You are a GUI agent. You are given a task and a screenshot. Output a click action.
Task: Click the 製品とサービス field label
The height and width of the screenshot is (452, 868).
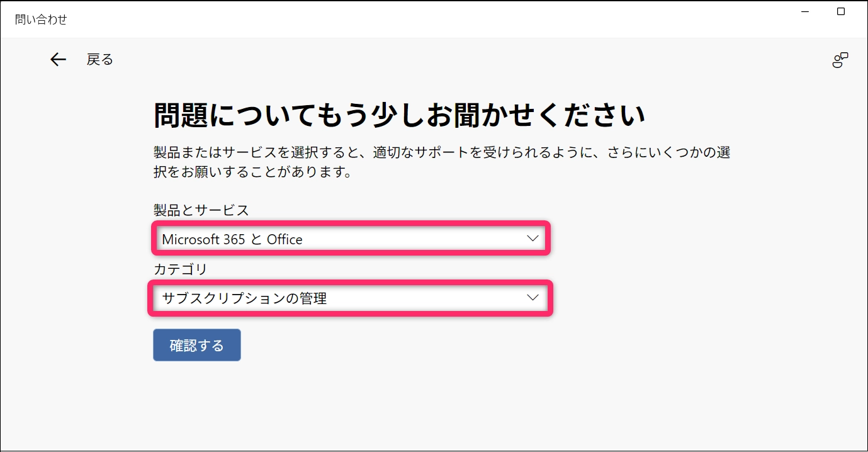click(201, 210)
